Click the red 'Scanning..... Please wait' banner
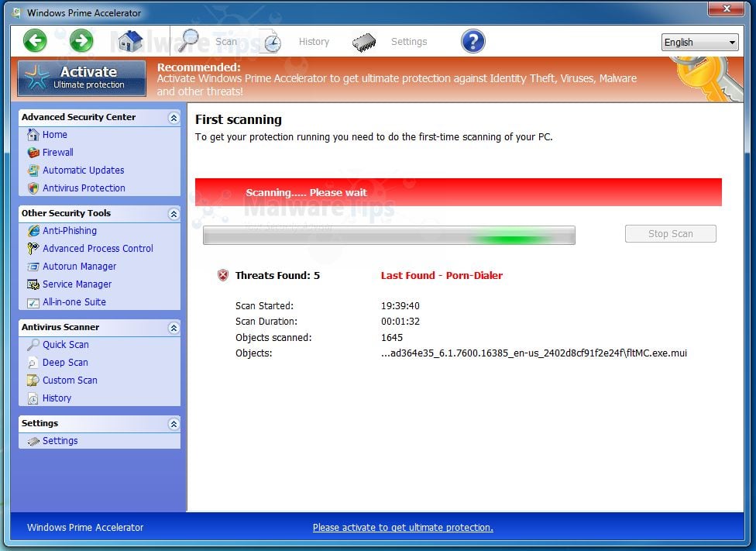Screen dimensions: 756x551 (458, 192)
